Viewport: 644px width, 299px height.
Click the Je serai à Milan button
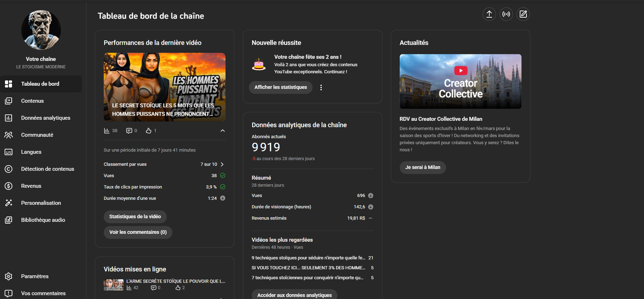[x=423, y=167]
